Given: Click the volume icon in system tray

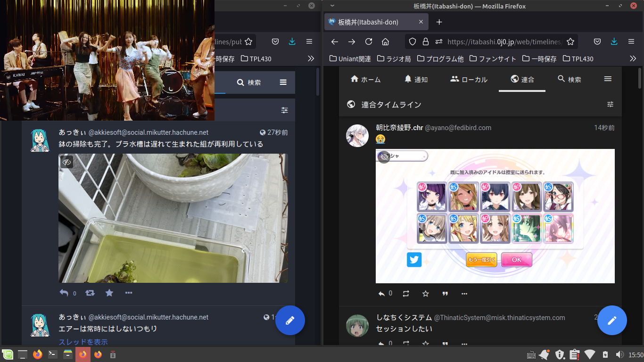Looking at the screenshot, I should click(619, 354).
